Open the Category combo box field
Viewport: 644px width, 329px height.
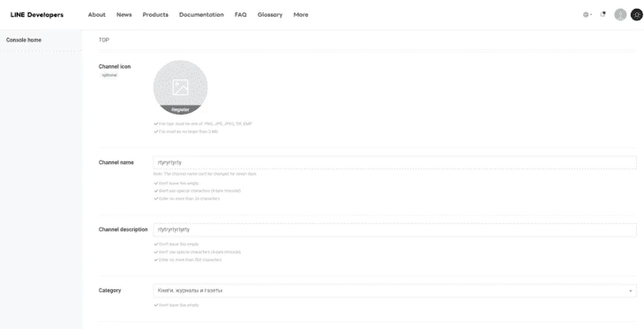[x=394, y=290]
